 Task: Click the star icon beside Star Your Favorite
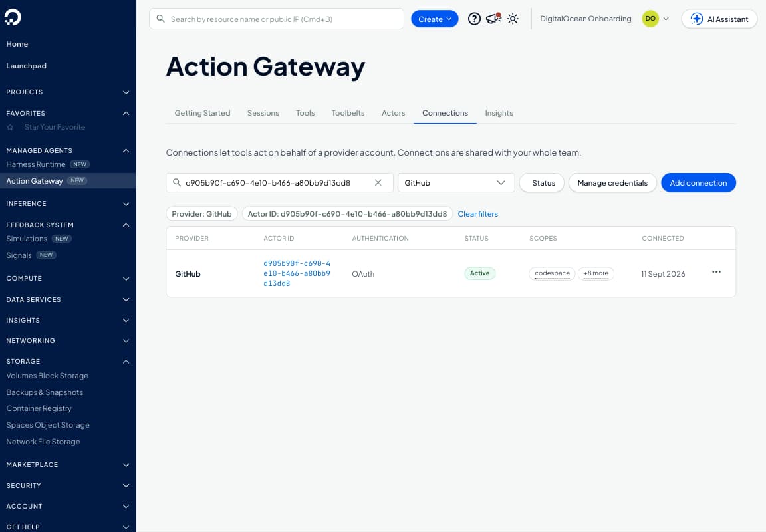click(x=10, y=127)
